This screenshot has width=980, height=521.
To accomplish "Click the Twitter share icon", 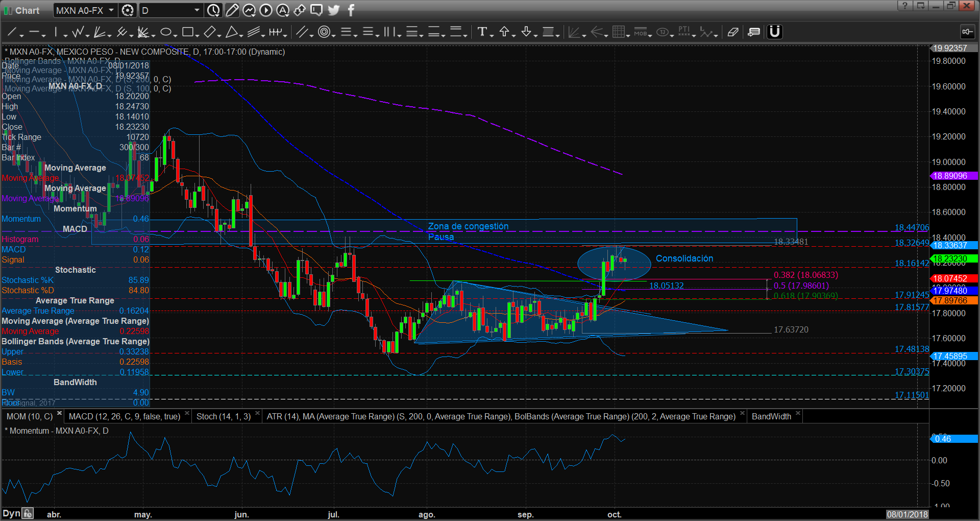I will tap(334, 10).
